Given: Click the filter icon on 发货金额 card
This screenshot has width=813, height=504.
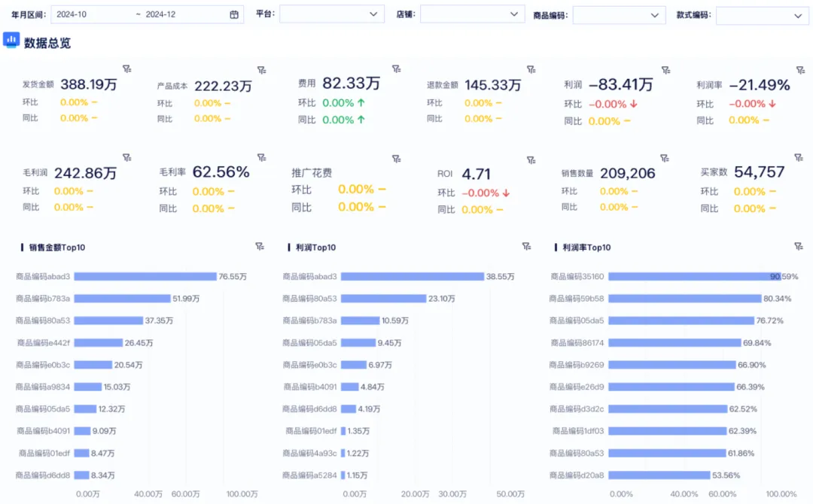Looking at the screenshot, I should (x=126, y=69).
